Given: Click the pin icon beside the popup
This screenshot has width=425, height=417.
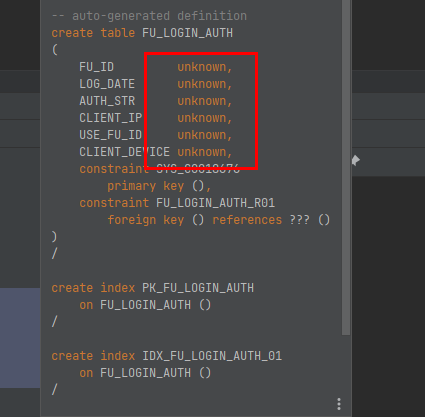Looking at the screenshot, I should pyautogui.click(x=356, y=160).
